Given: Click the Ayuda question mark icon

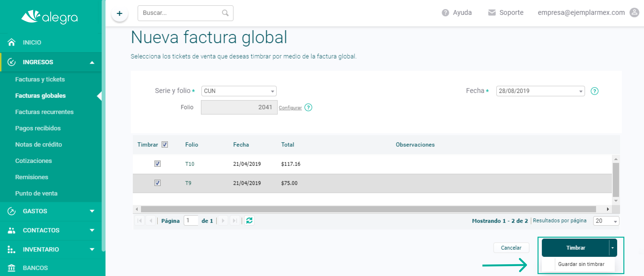Looking at the screenshot, I should click(x=445, y=13).
